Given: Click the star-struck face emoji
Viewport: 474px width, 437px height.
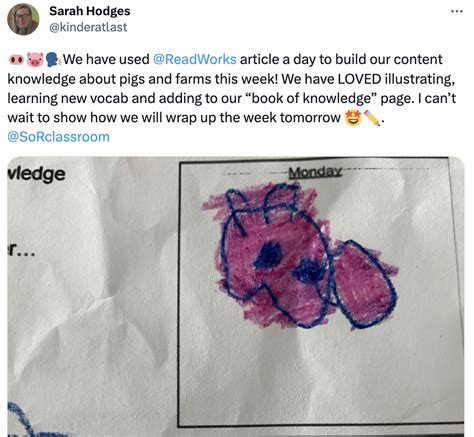Looking at the screenshot, I should [x=353, y=118].
